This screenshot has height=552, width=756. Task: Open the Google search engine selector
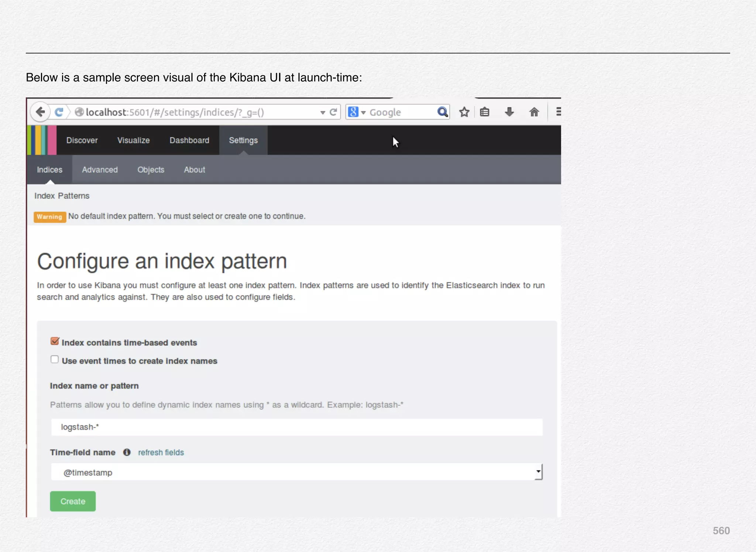pos(357,112)
